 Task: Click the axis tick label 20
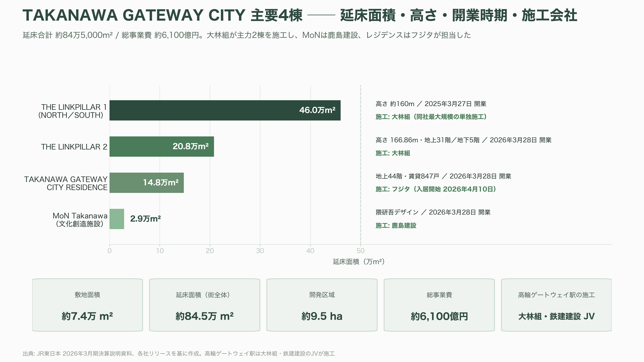click(210, 251)
